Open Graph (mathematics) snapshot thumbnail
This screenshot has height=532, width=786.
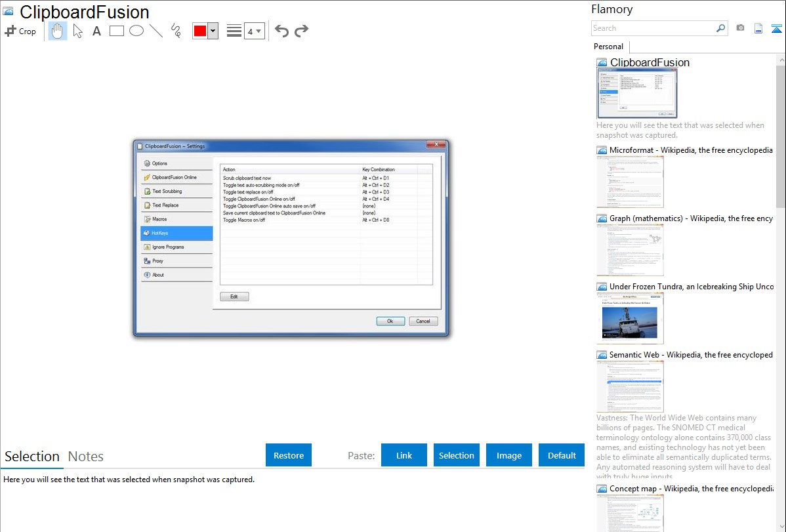630,250
